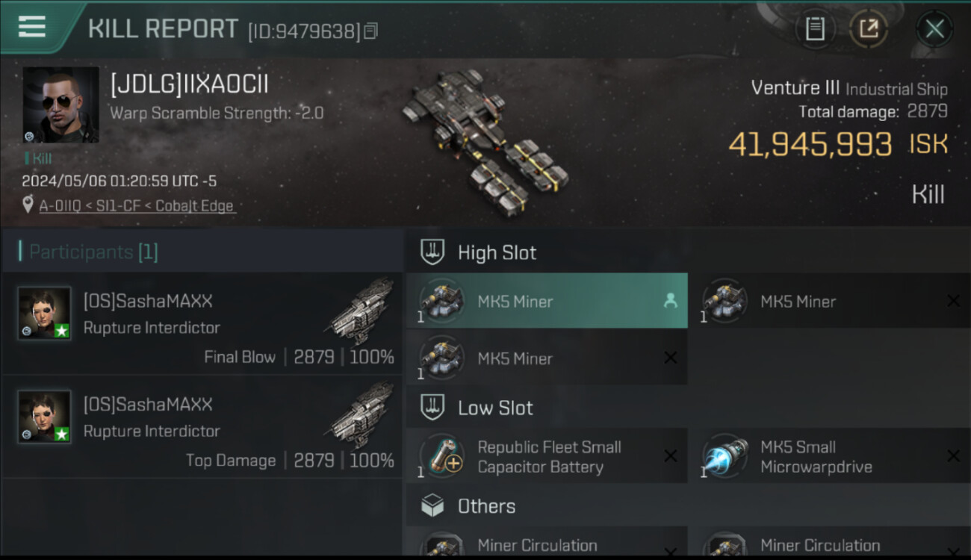Copy kill report ID icon
The height and width of the screenshot is (560, 971).
370,31
